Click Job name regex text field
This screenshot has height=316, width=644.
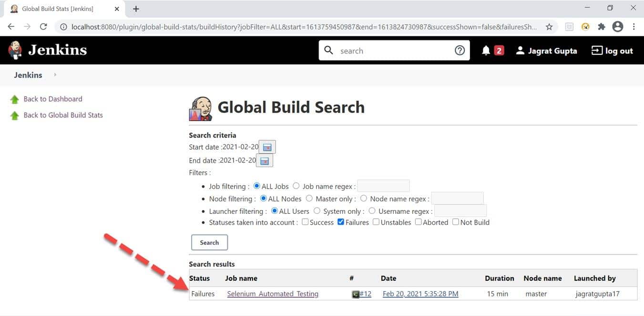383,186
